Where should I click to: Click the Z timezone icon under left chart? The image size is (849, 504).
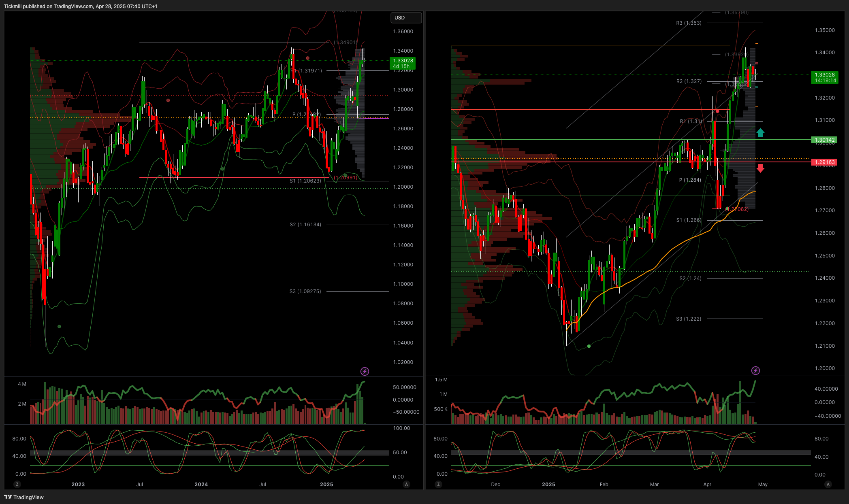17,484
